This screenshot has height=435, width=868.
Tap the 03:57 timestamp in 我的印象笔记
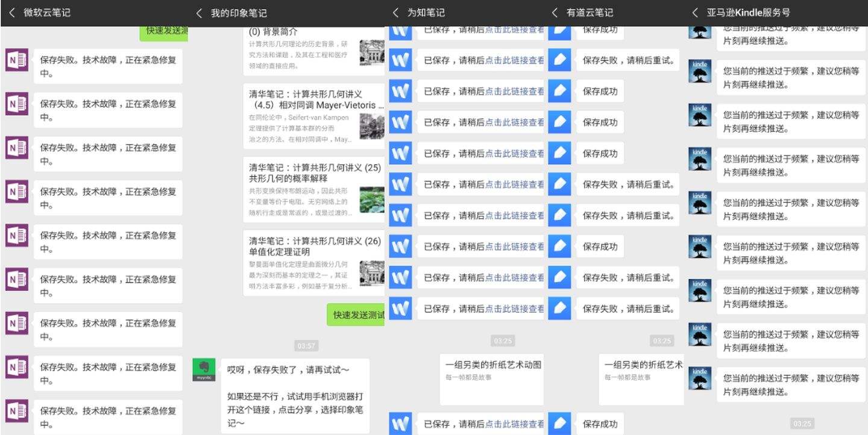306,346
